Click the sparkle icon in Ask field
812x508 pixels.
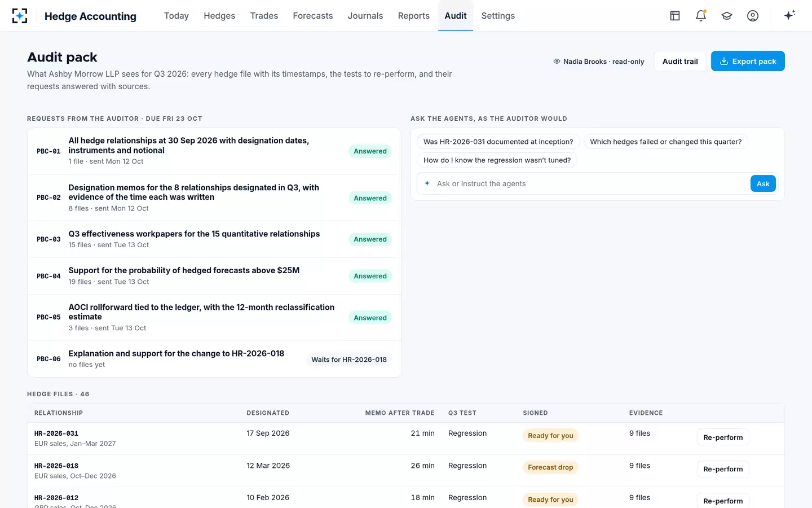(x=427, y=183)
